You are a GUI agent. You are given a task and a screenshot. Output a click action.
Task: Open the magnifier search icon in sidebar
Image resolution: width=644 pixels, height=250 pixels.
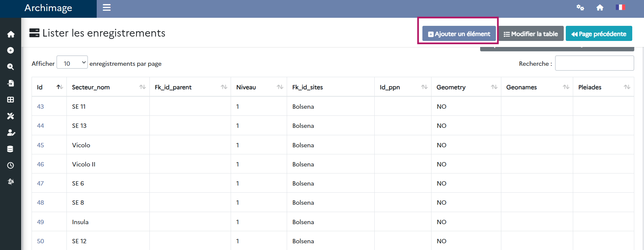(11, 67)
